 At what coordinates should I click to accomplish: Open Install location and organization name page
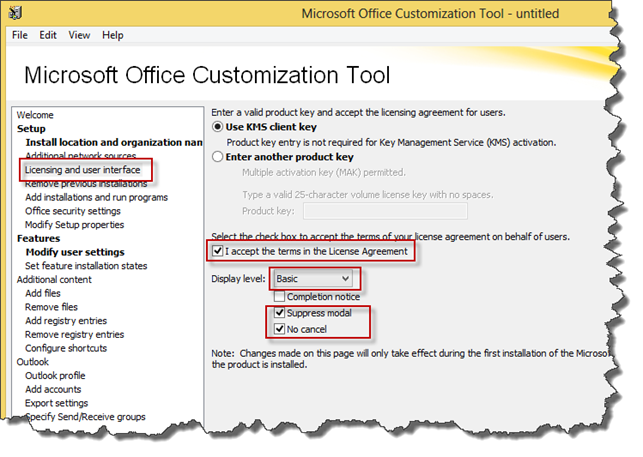tap(114, 142)
